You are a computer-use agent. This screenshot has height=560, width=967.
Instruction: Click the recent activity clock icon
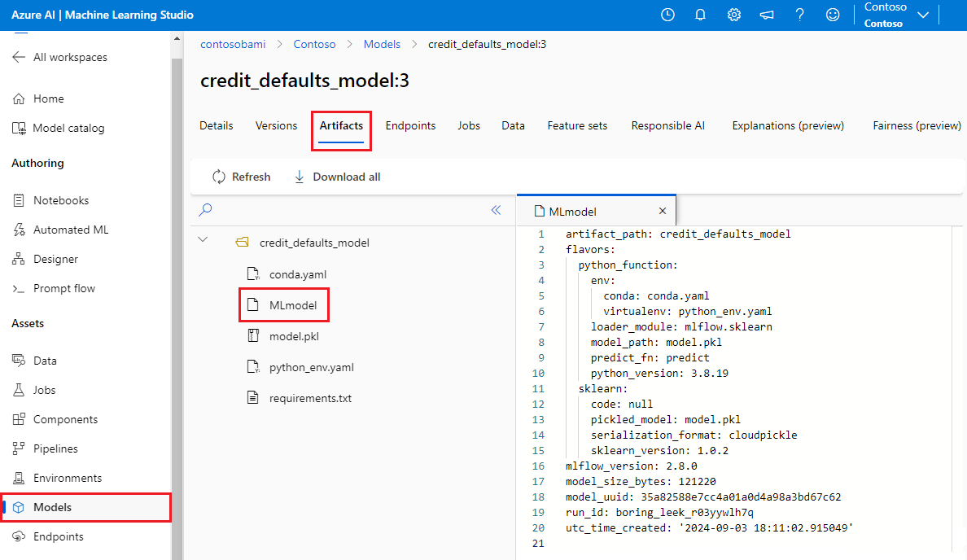(x=668, y=15)
